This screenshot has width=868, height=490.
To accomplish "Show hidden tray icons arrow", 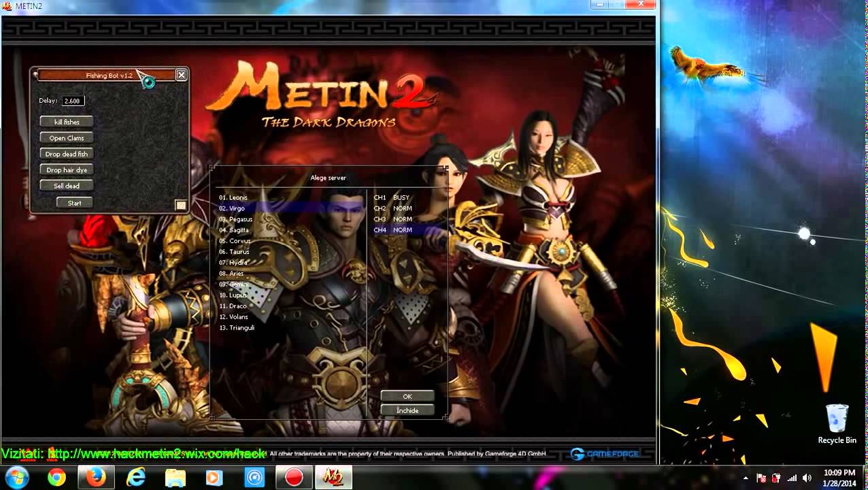I will click(746, 478).
